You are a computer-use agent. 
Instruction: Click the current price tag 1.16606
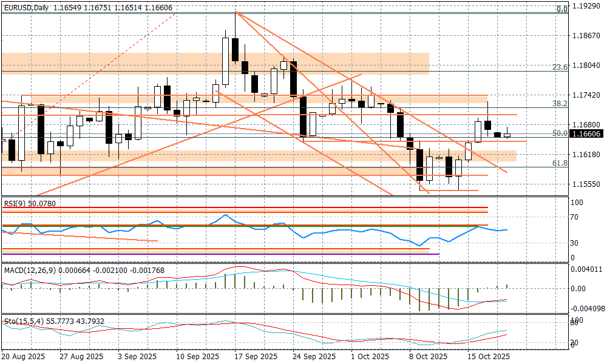[x=586, y=134]
